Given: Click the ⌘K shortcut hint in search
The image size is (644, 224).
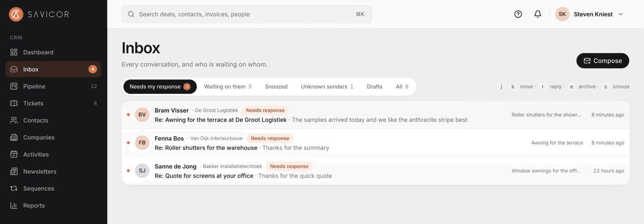Looking at the screenshot, I should (x=360, y=14).
